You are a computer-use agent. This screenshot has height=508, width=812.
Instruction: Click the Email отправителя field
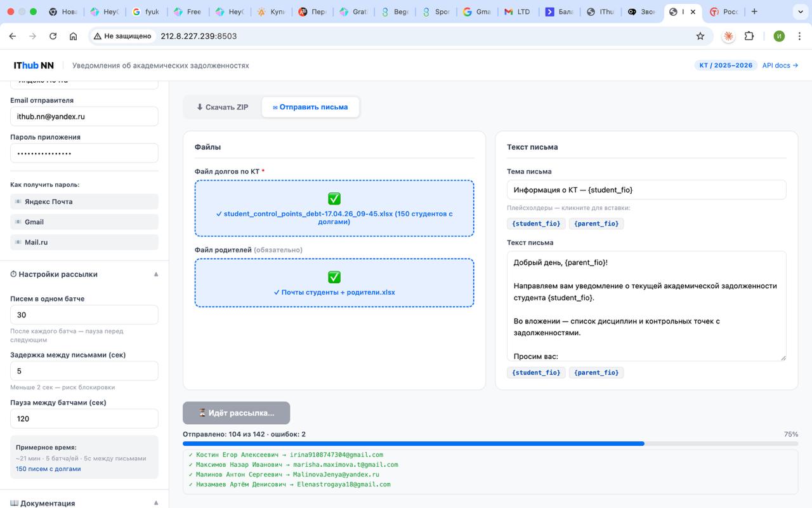(x=84, y=117)
